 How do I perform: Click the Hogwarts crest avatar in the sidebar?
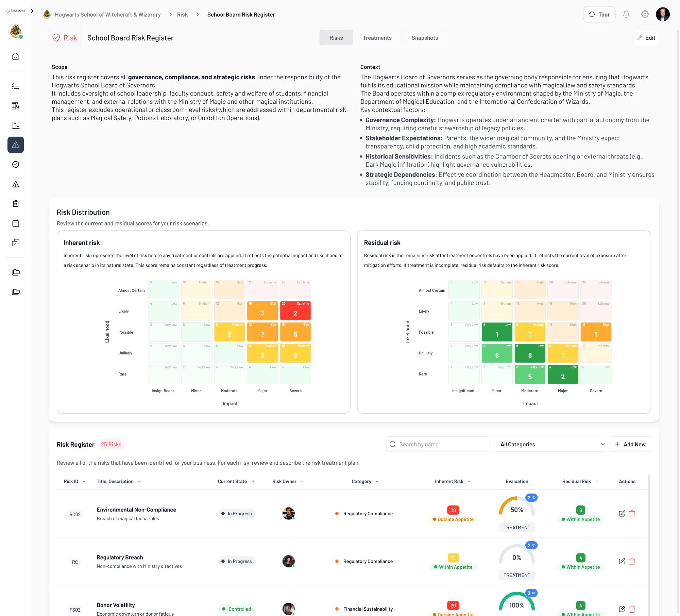16,31
